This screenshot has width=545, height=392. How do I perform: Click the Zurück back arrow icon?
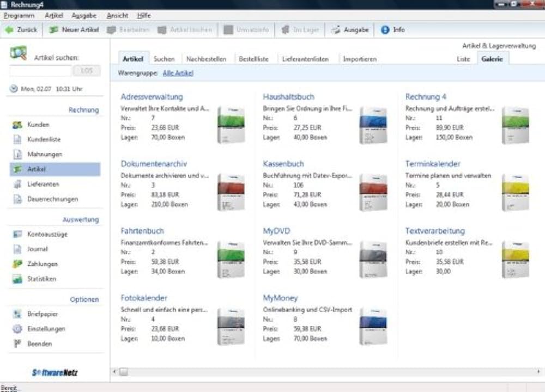(x=9, y=30)
